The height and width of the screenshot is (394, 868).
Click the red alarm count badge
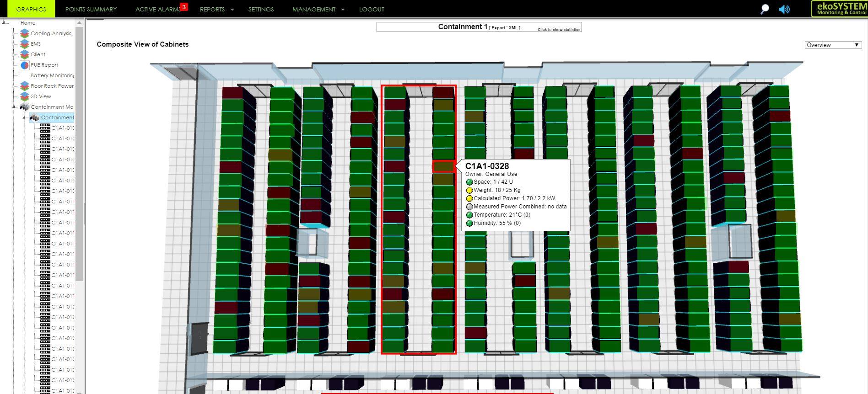184,7
